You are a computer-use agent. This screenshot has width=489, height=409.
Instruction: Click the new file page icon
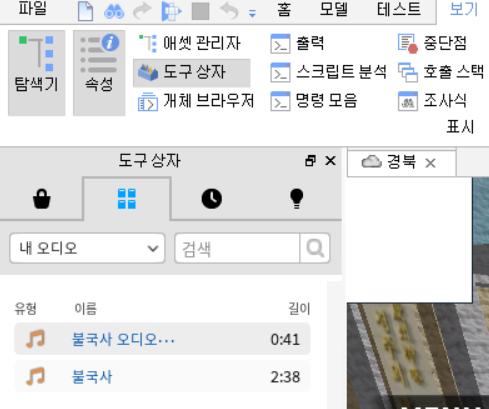(x=85, y=11)
